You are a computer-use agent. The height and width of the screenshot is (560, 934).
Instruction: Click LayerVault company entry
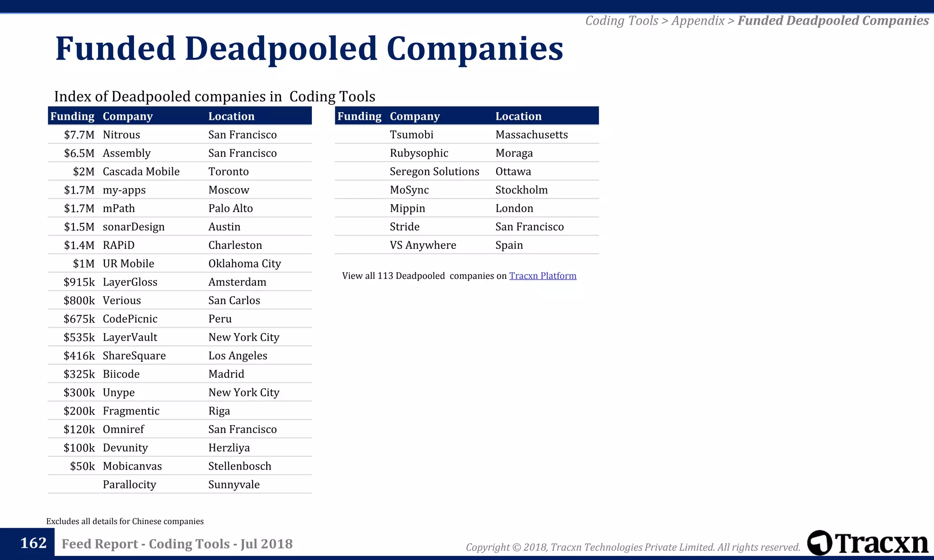130,337
